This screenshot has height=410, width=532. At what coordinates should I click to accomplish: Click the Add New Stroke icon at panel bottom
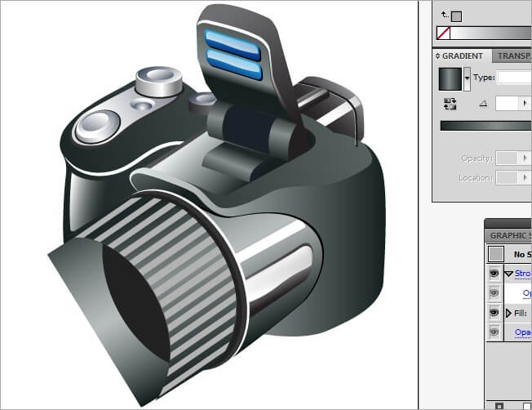tap(499, 406)
